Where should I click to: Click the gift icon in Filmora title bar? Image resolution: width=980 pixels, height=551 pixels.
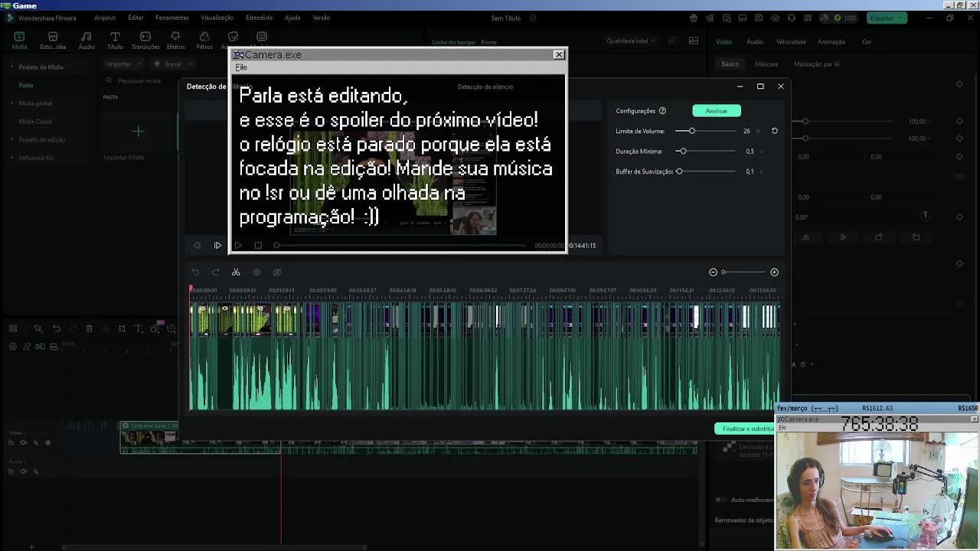pos(694,18)
